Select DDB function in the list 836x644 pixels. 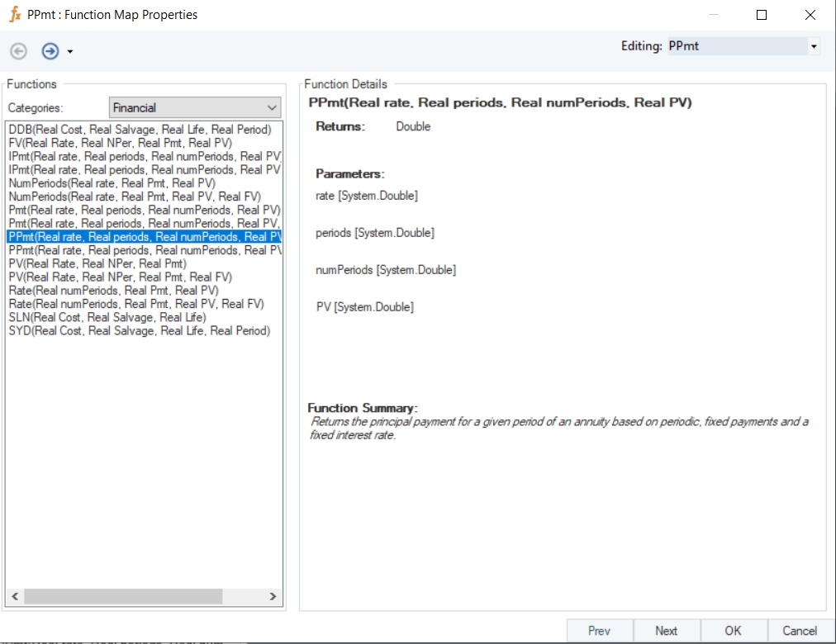click(x=140, y=130)
